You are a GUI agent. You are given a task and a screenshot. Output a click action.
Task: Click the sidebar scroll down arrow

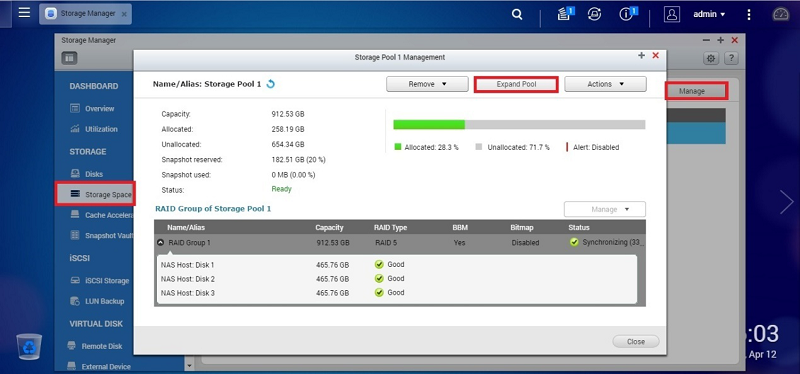pyautogui.click(x=190, y=366)
